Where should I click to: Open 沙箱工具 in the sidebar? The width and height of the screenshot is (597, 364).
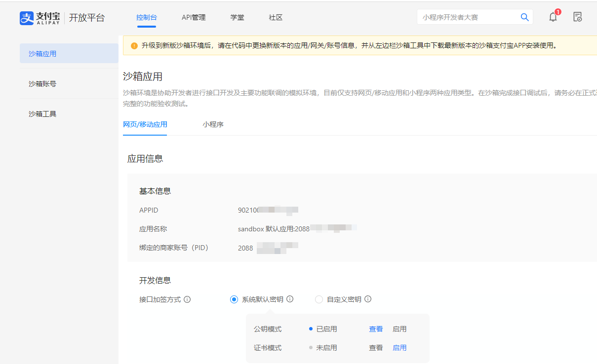pyautogui.click(x=42, y=114)
